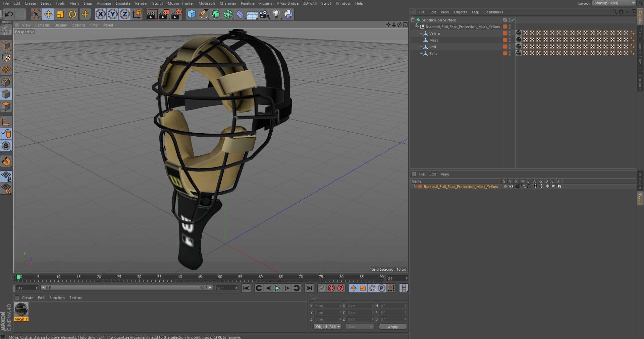The height and width of the screenshot is (339, 644).
Task: Click the X position input field
Action: (327, 306)
